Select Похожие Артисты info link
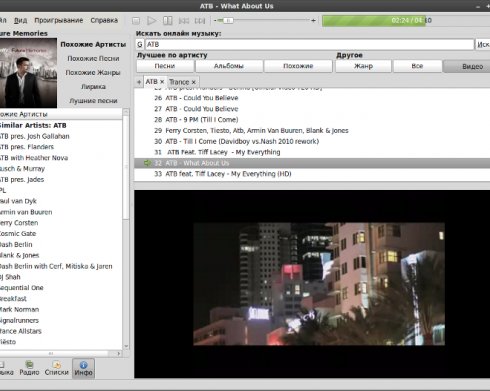490x391 pixels. coord(93,44)
